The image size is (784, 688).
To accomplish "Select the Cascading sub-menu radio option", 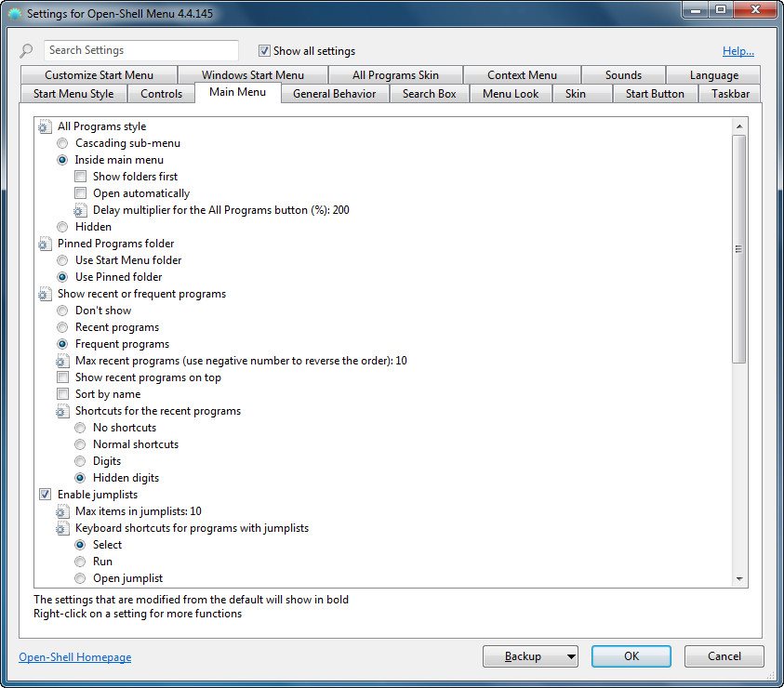I will coord(62,143).
